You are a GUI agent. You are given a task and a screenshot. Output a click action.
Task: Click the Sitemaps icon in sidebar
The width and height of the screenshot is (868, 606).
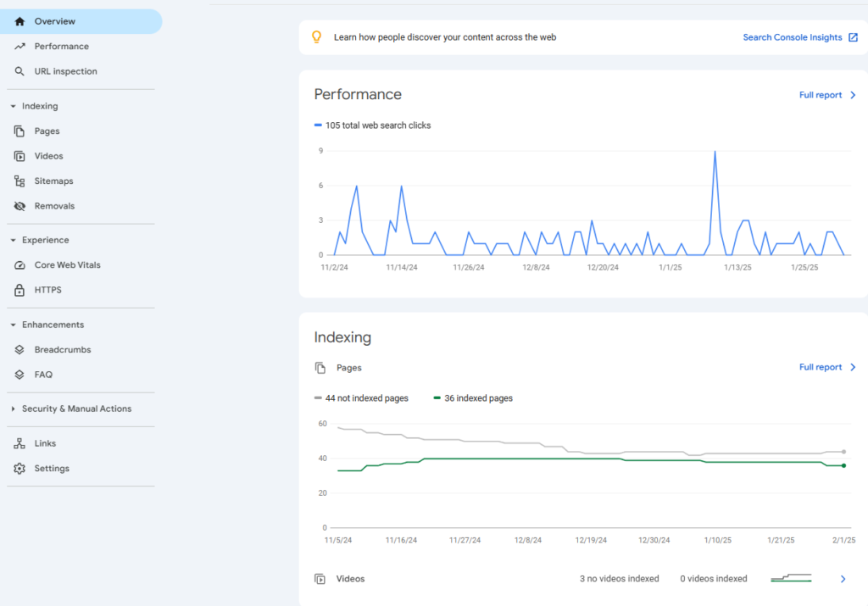click(19, 181)
